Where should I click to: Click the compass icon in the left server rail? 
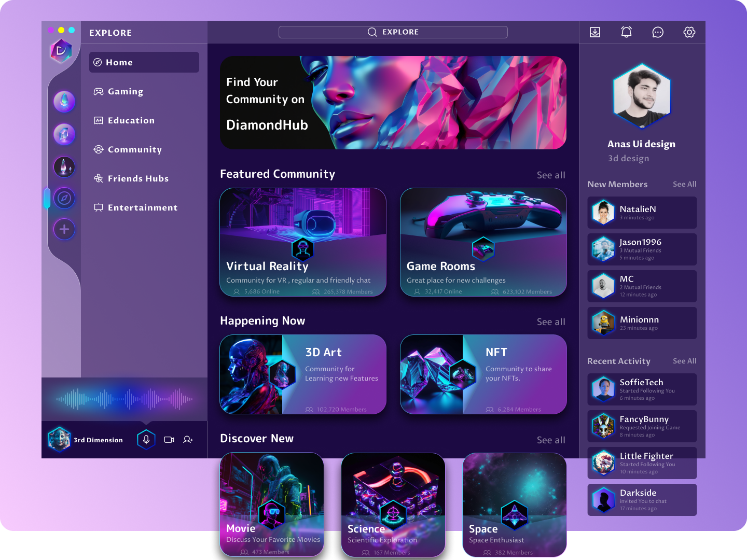[64, 198]
